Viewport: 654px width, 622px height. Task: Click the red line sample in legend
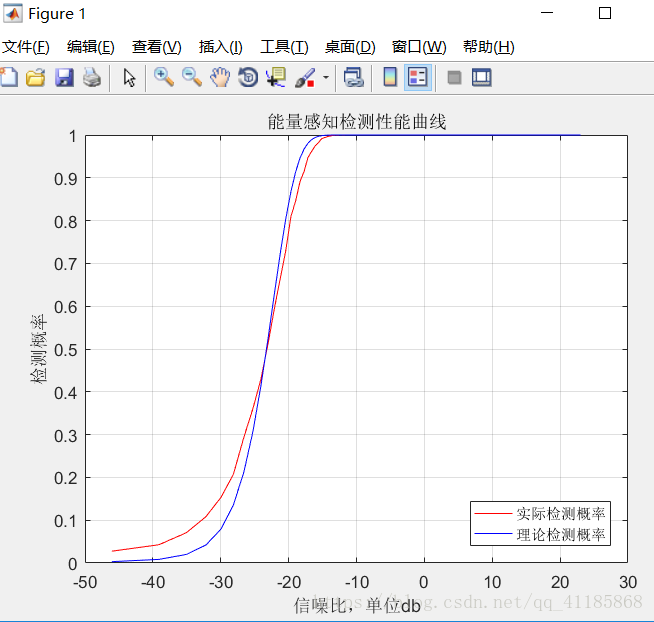[493, 513]
